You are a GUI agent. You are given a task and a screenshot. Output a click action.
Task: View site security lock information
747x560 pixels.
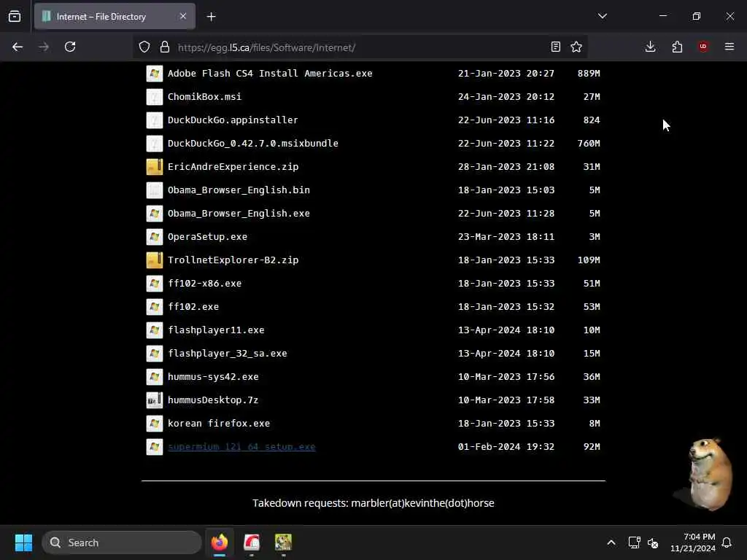click(165, 47)
